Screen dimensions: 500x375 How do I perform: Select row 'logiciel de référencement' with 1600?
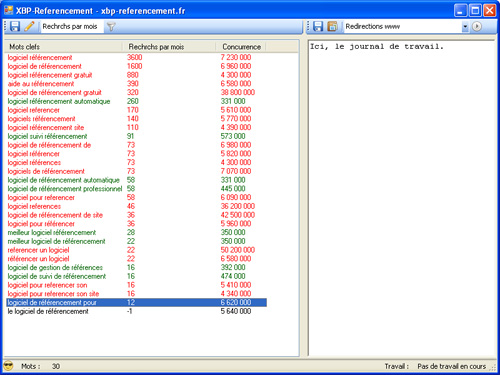[136, 66]
